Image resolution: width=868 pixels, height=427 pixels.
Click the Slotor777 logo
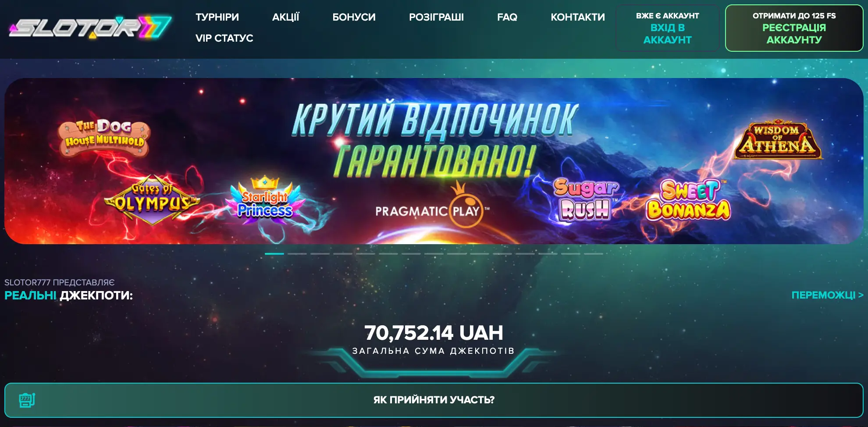[x=90, y=28]
